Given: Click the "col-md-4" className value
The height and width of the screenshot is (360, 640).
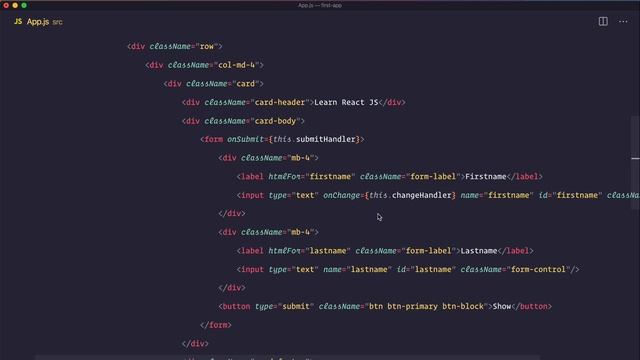Looking at the screenshot, I should (x=237, y=65).
